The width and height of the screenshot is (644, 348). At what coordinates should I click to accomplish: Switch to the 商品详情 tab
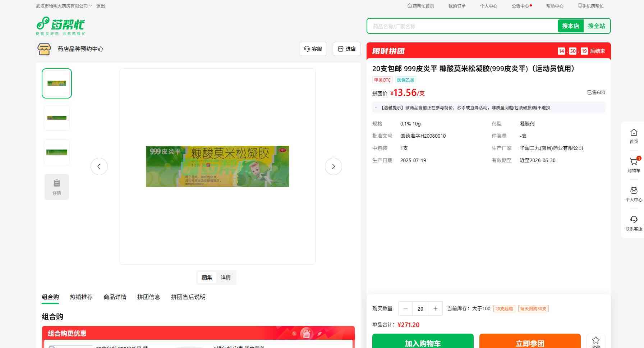coord(115,297)
